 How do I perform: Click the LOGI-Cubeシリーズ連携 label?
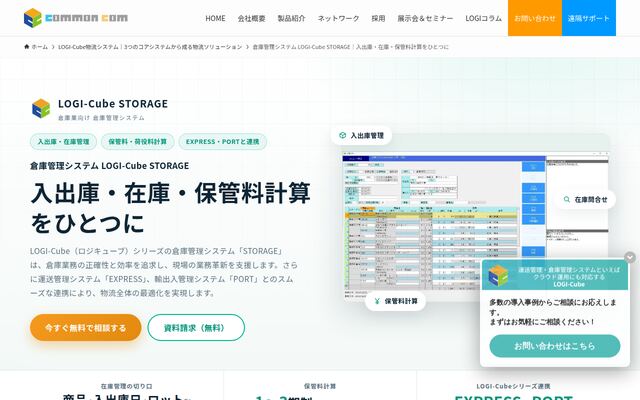pos(513,386)
